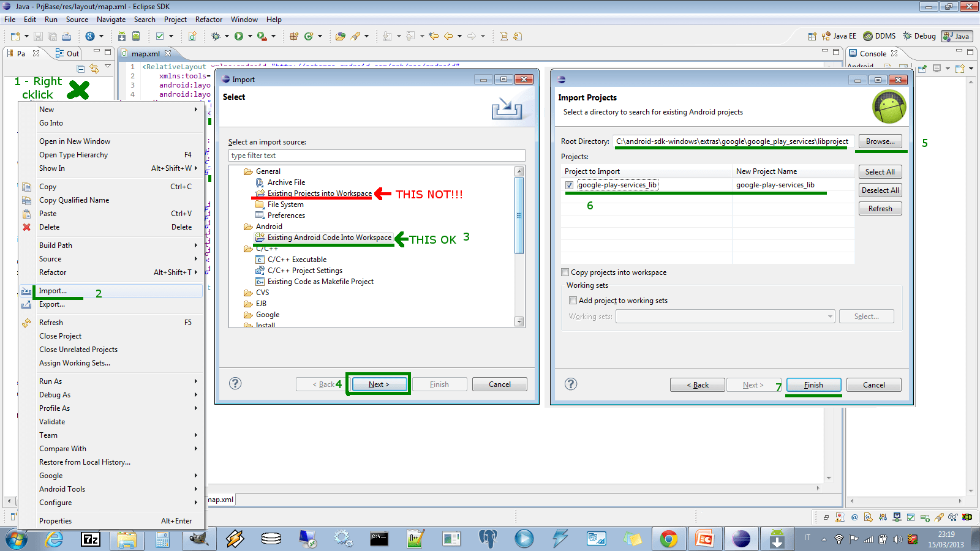This screenshot has width=980, height=551.
Task: Click Collapse All icon in Package Explorer
Action: (x=80, y=68)
